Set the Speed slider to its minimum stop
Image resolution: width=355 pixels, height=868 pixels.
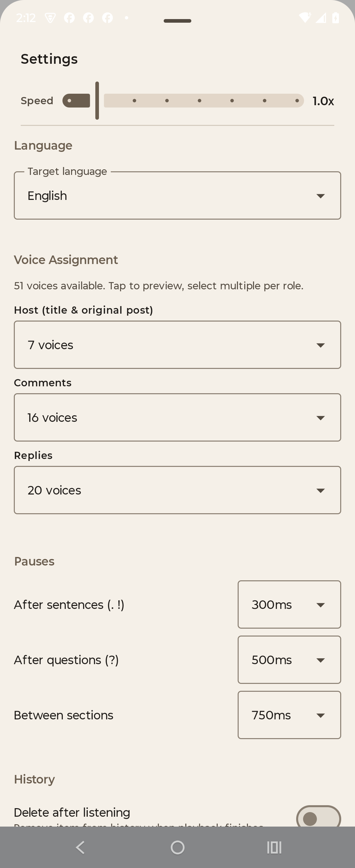coord(69,101)
